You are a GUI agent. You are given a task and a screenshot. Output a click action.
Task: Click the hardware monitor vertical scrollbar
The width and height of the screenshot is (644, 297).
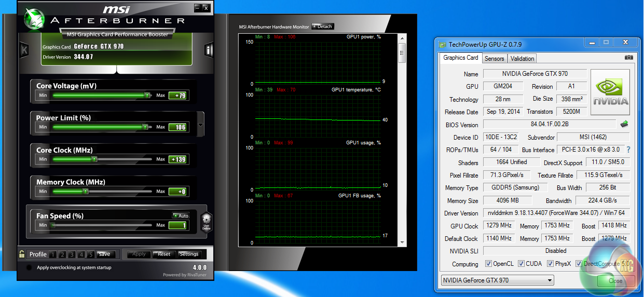pyautogui.click(x=401, y=52)
